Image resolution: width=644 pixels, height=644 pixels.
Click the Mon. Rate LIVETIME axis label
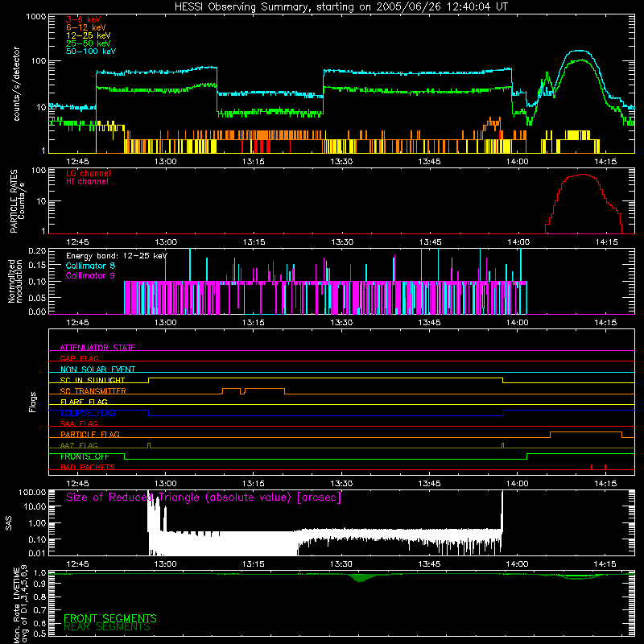(x=20, y=605)
